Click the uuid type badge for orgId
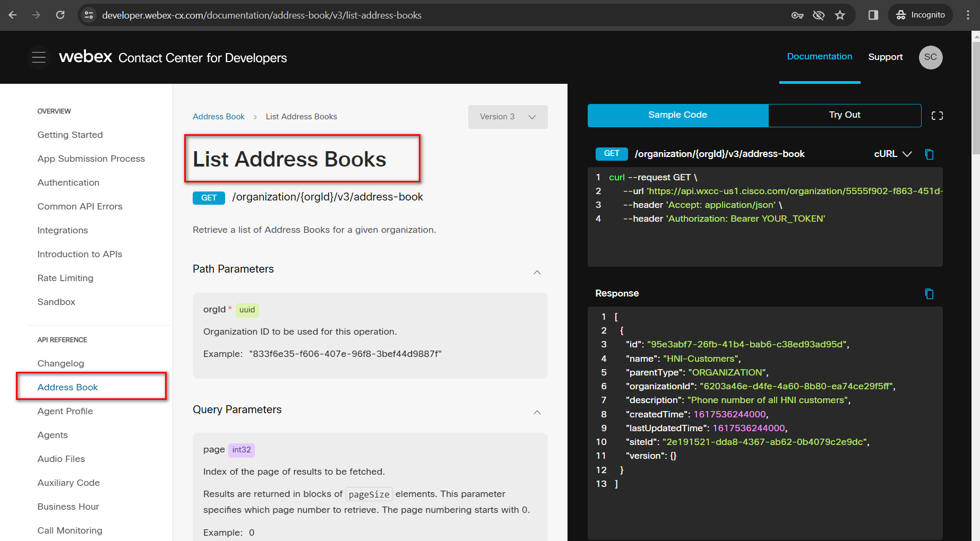 (247, 310)
